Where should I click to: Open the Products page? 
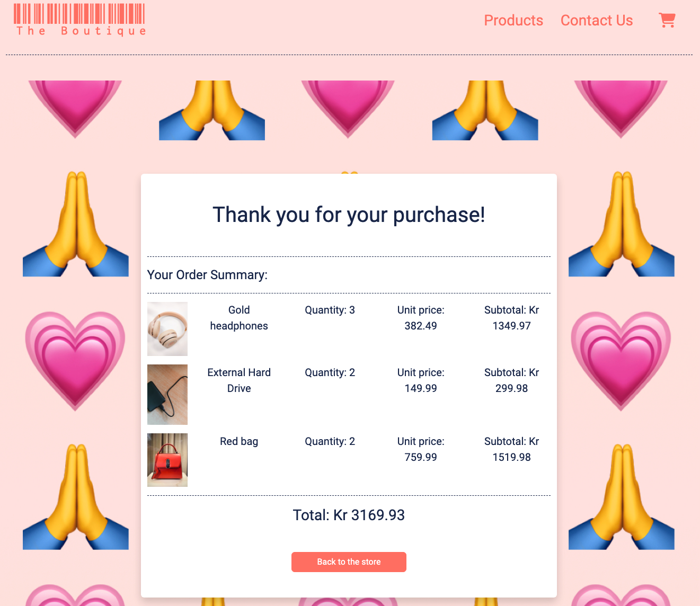tap(513, 20)
